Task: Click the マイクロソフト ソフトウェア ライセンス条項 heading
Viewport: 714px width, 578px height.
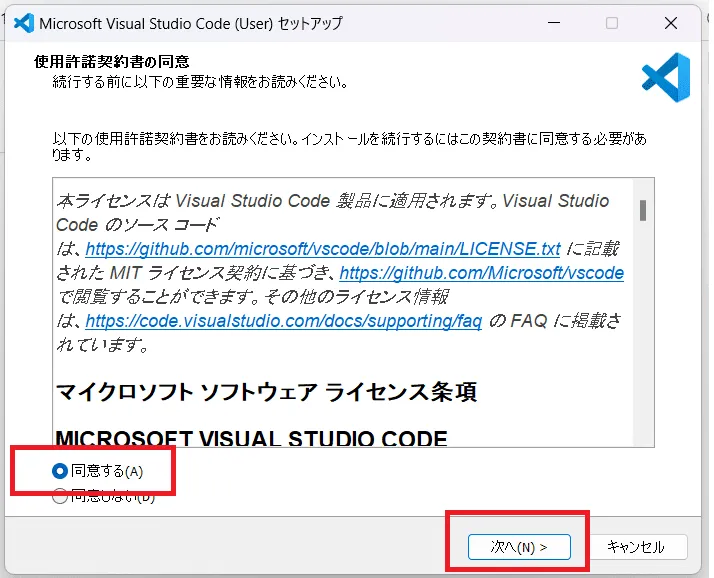Action: [x=266, y=392]
